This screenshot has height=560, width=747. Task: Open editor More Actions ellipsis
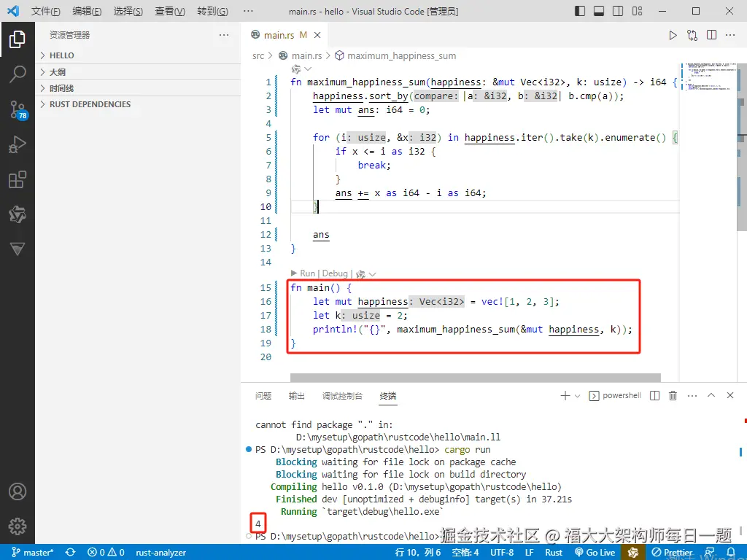(x=730, y=35)
